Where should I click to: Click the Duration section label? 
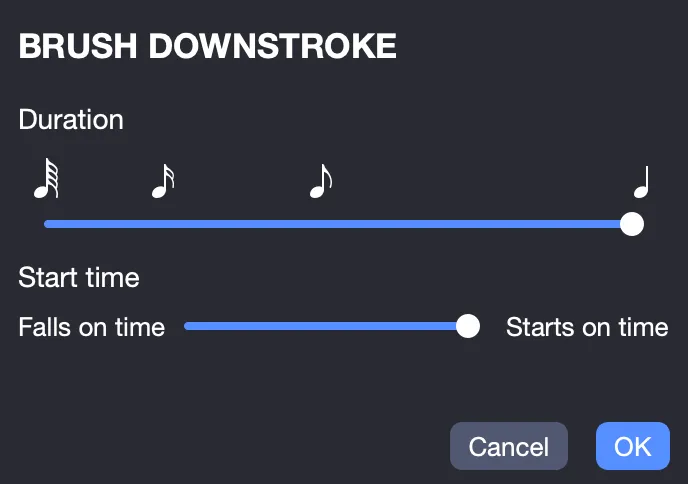pos(71,119)
